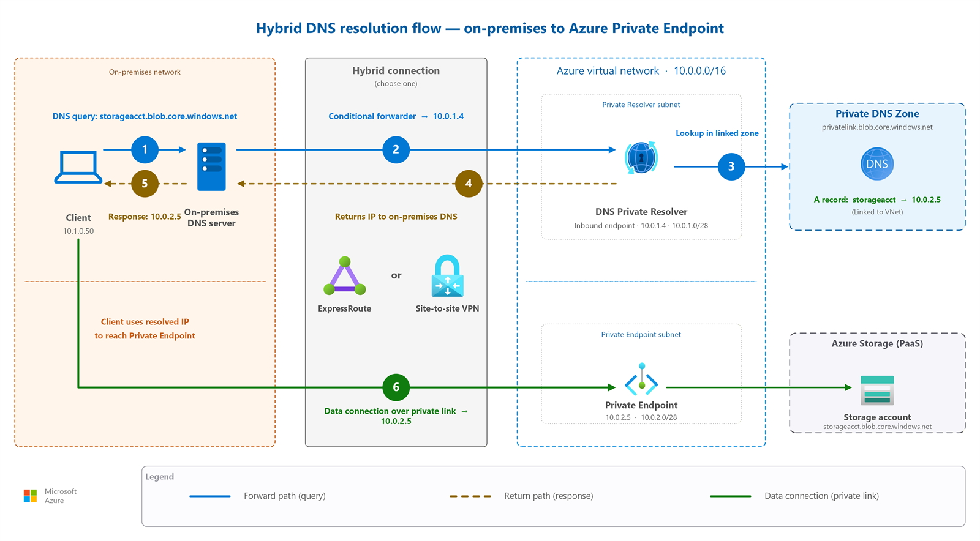Click the ExpressRoute triangle icon
Image resolution: width=980 pixels, height=541 pixels.
(x=345, y=276)
